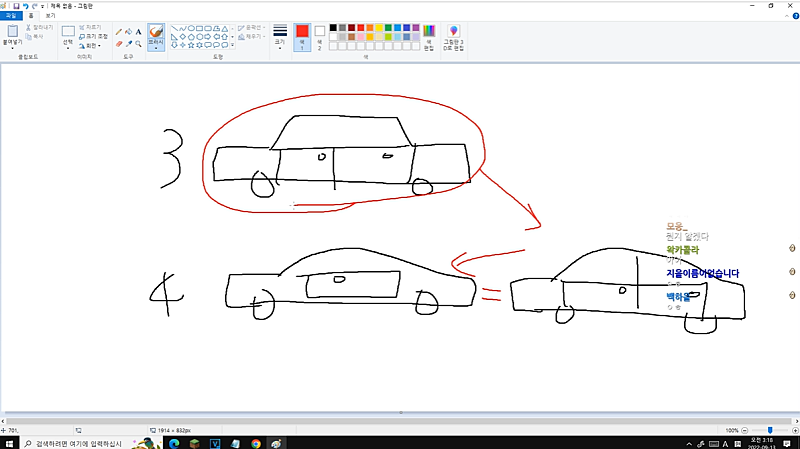
Task: Open the Edit colors dialog
Action: coord(429,38)
